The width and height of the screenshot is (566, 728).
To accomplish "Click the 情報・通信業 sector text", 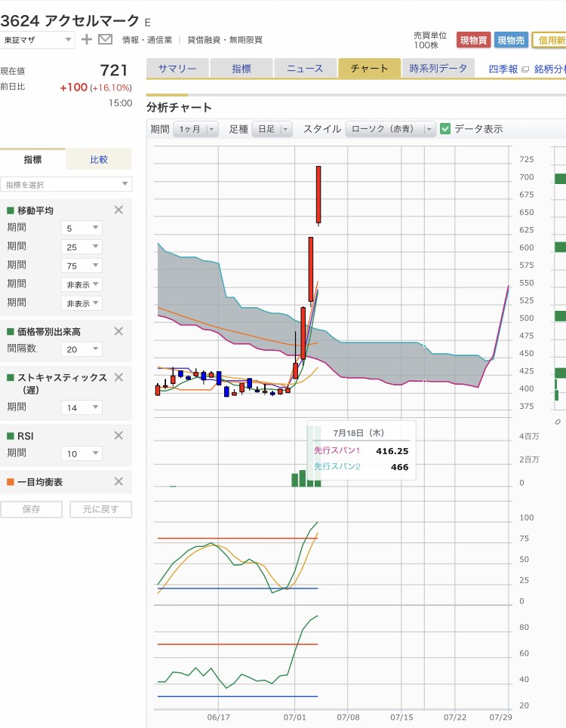I will tap(147, 40).
